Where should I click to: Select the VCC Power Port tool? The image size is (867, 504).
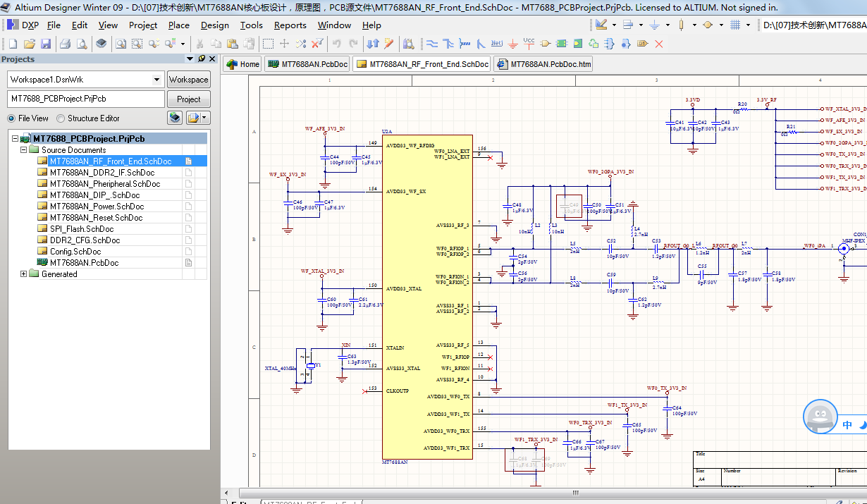pos(529,44)
